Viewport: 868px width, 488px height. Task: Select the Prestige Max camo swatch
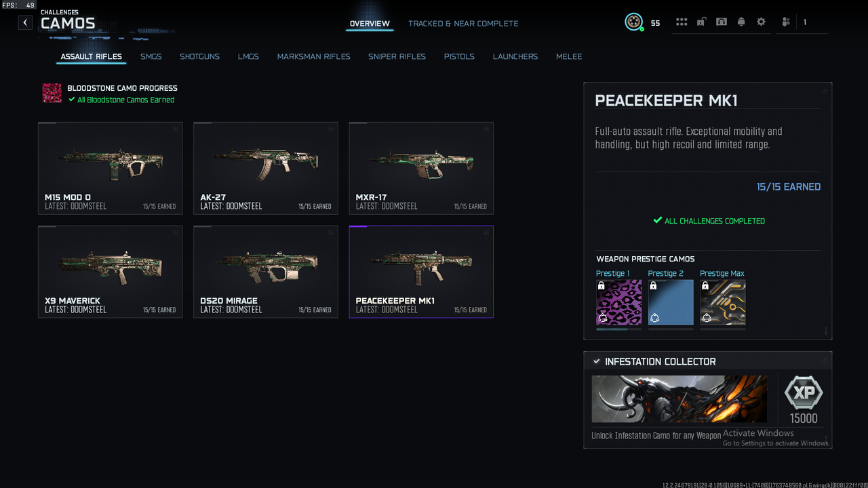pyautogui.click(x=723, y=302)
